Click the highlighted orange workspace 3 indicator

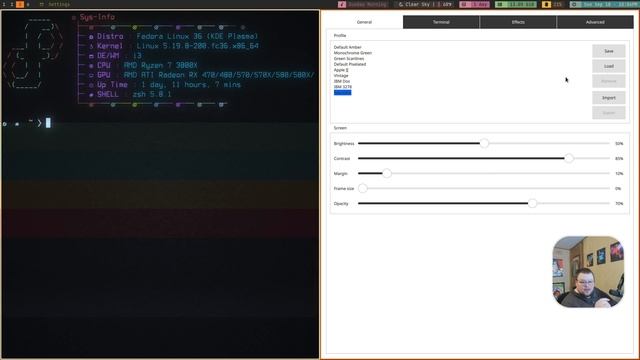[20, 4]
